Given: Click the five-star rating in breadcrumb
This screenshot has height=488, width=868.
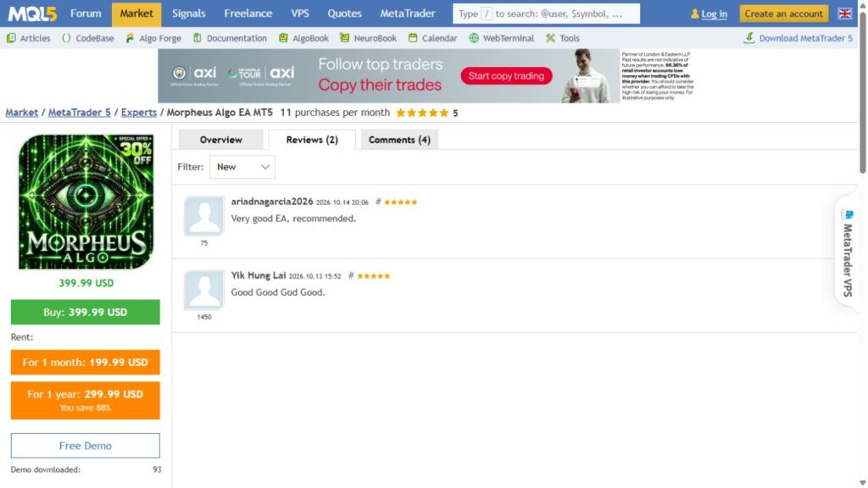Looking at the screenshot, I should point(422,113).
